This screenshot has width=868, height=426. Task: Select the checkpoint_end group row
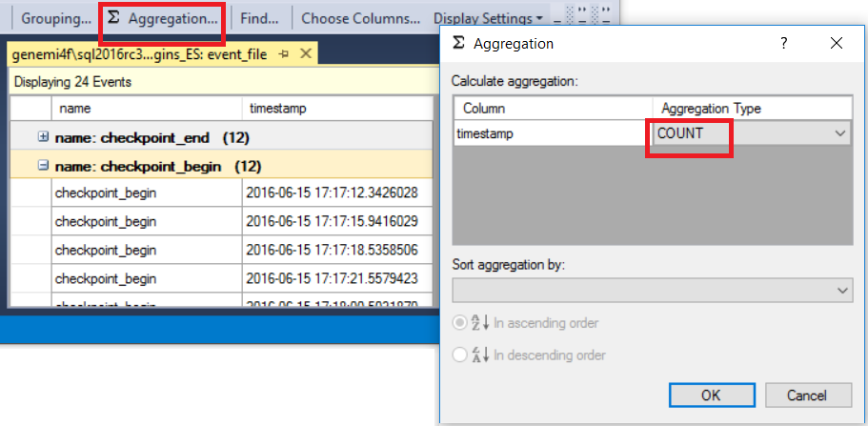[x=221, y=138]
